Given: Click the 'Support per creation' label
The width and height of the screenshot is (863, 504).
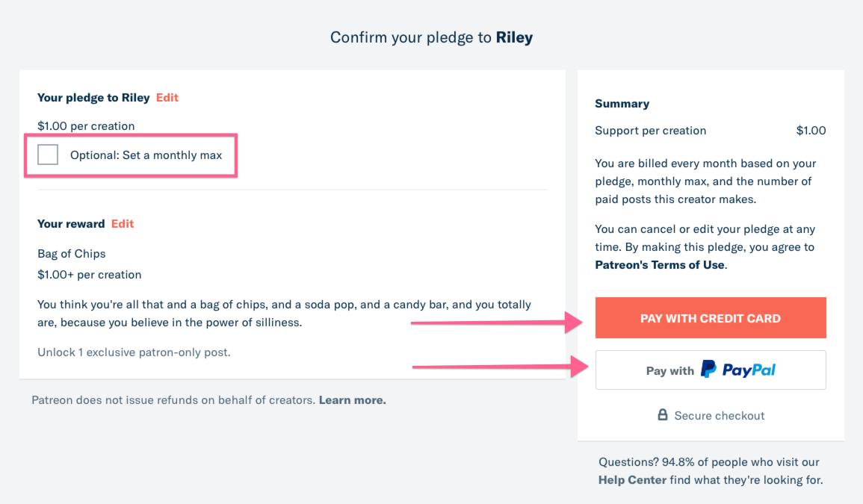Looking at the screenshot, I should pos(650,131).
